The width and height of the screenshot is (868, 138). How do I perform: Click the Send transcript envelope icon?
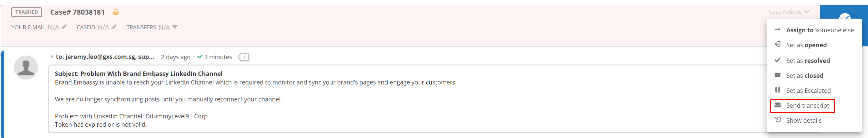pyautogui.click(x=777, y=105)
